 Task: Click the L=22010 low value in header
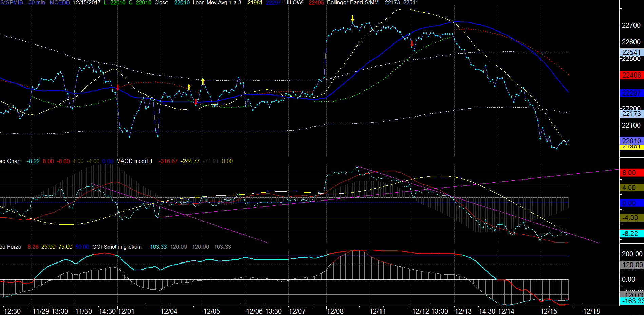[x=115, y=3]
